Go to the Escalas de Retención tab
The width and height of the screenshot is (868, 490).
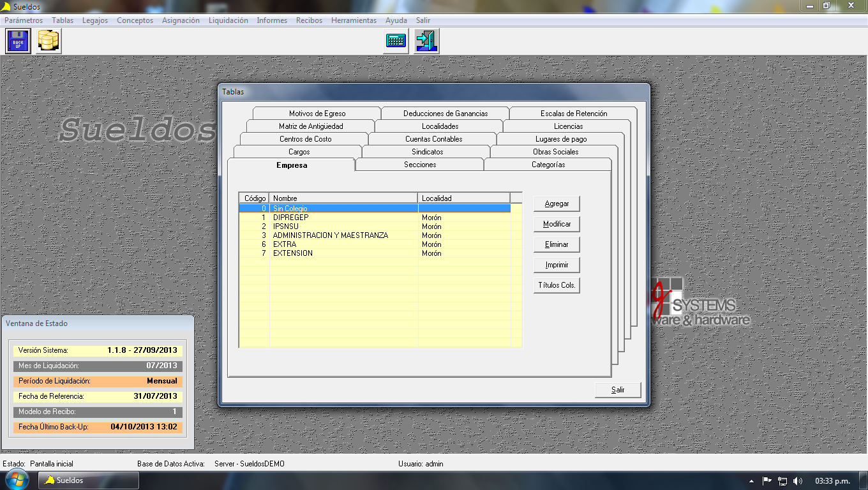click(574, 114)
